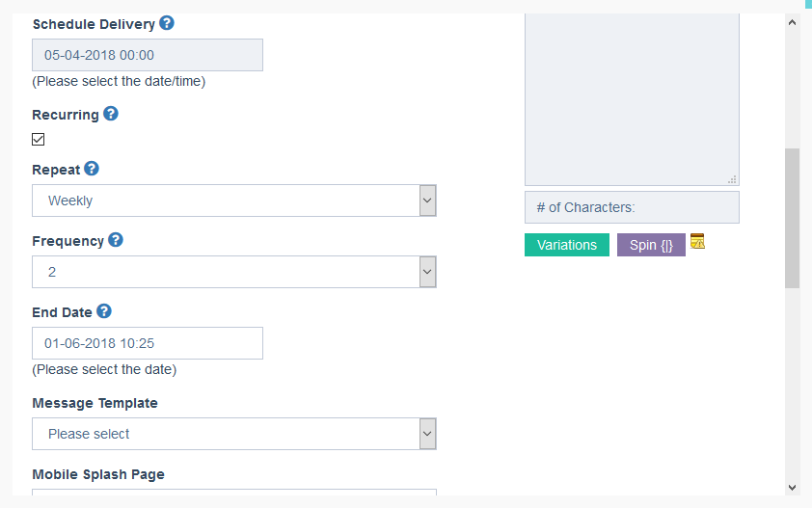Open the Repeat Weekly dropdown
The height and width of the screenshot is (508, 812).
(234, 201)
